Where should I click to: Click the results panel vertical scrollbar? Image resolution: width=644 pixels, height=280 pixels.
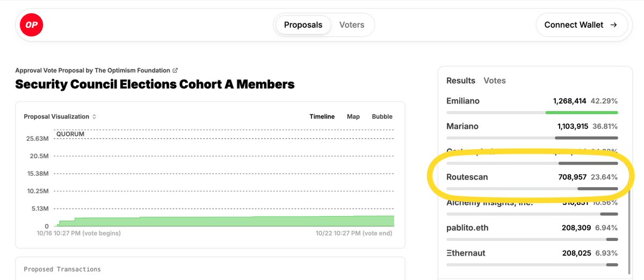point(629,232)
